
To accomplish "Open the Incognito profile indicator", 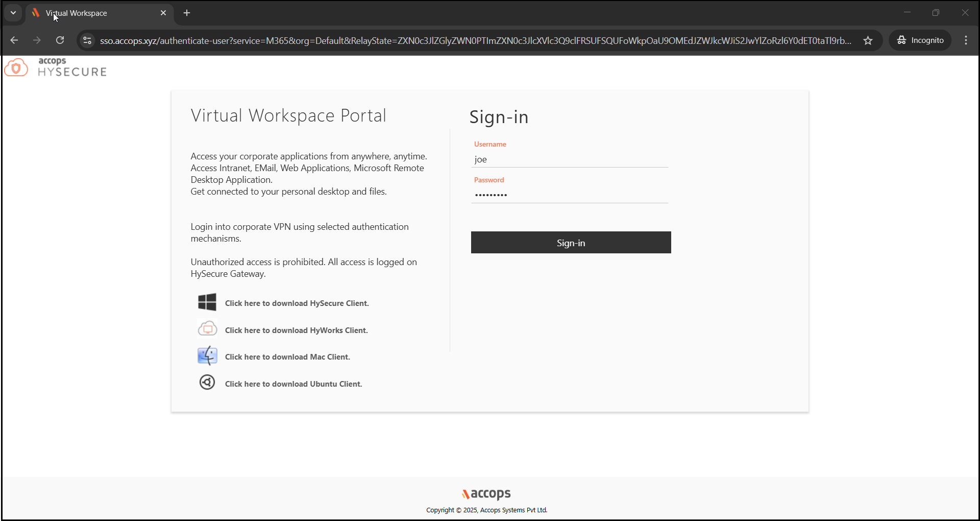I will pos(920,40).
